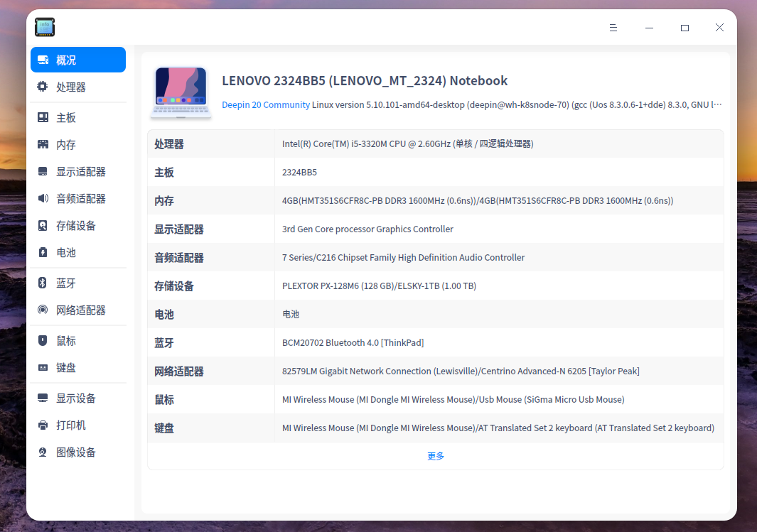
Task: Click the 电池 battery value cell
Action: pos(291,315)
